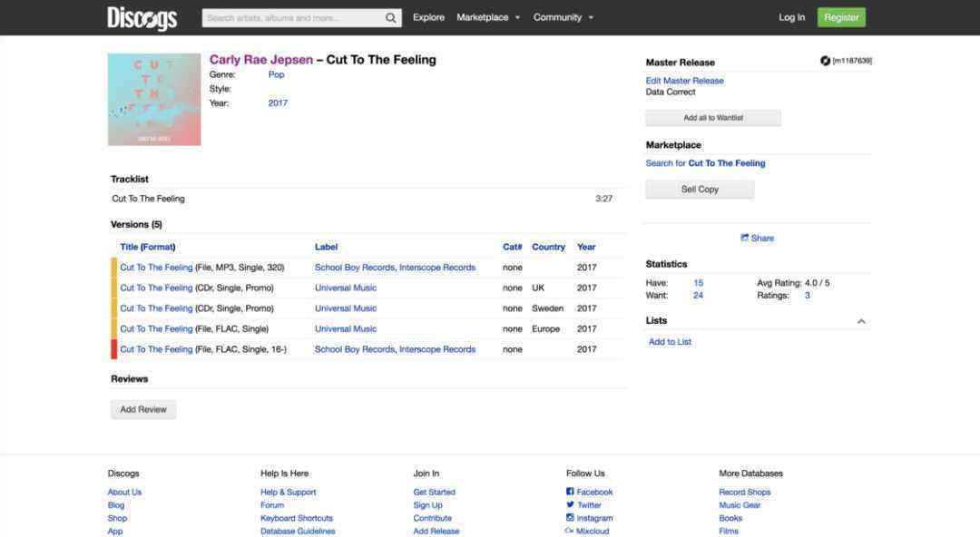Screen dimensions: 980x537
Task: Click the Cut To The Feeling album cover
Action: (x=154, y=99)
